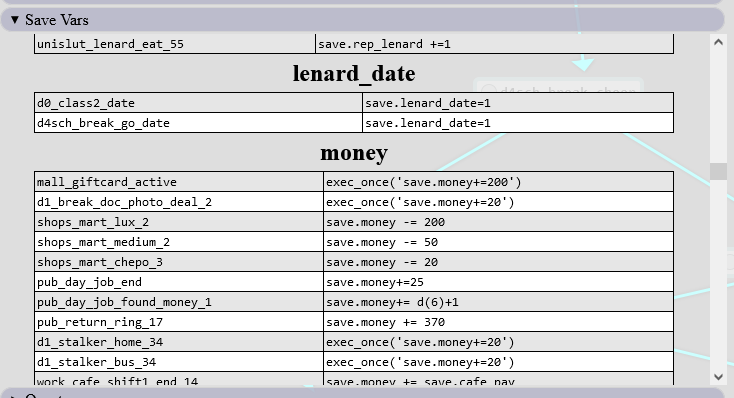Select the save.money+=25 cell
Image resolution: width=734 pixels, height=398 pixels.
pyautogui.click(x=499, y=282)
